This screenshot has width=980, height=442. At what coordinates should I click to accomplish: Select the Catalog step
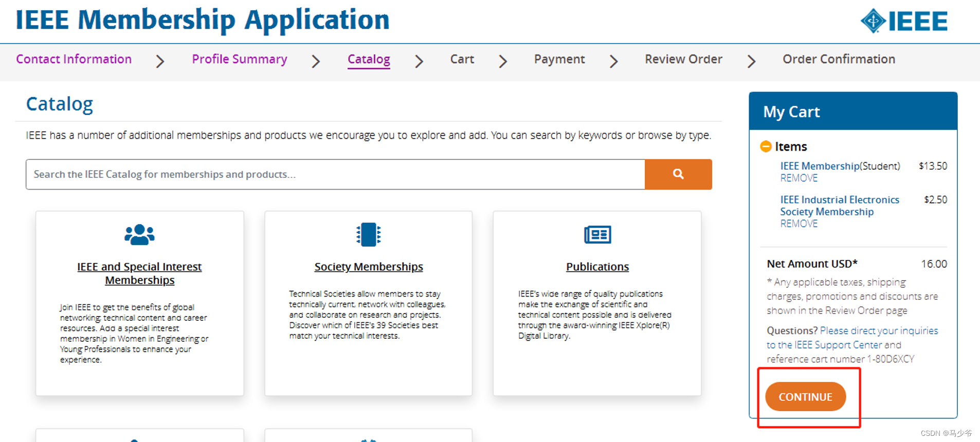point(369,60)
